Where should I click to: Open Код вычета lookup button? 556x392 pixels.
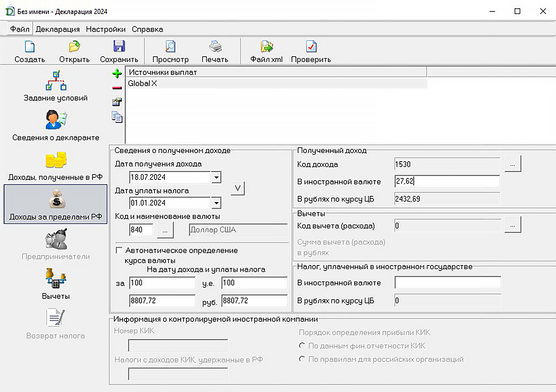point(512,225)
